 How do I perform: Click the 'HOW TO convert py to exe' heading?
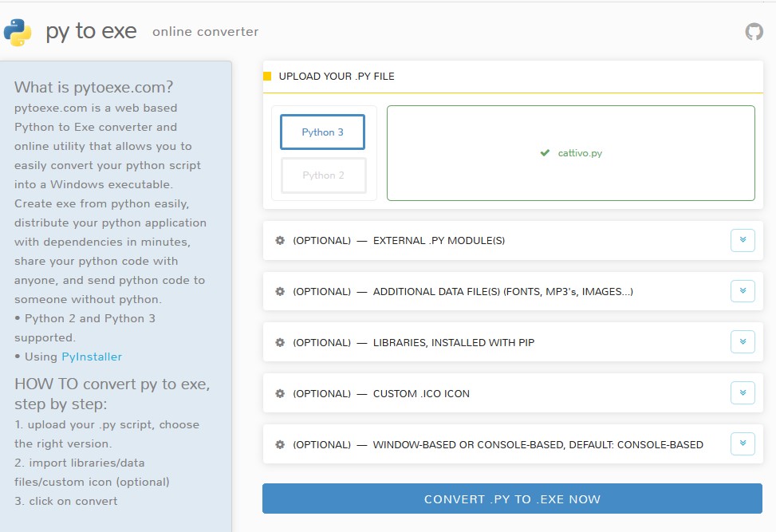point(112,394)
